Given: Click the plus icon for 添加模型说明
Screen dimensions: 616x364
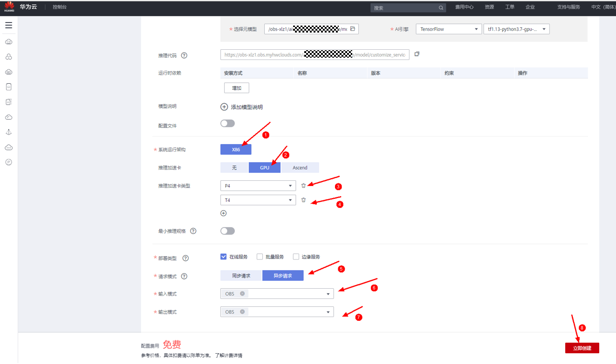Looking at the screenshot, I should click(224, 107).
